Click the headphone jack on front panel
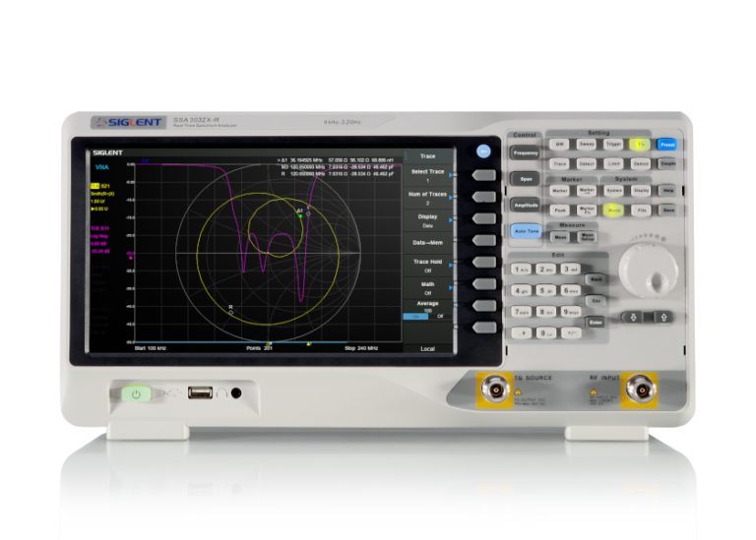 tap(236, 393)
